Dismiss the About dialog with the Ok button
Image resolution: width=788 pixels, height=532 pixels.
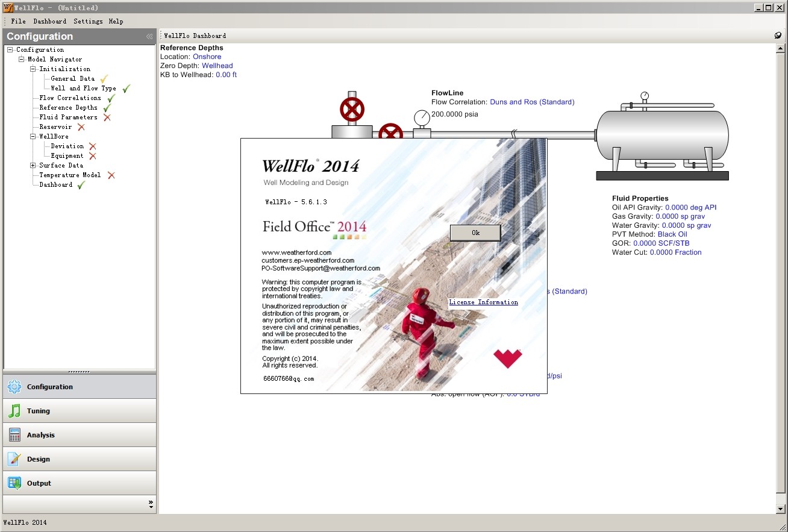click(x=475, y=233)
